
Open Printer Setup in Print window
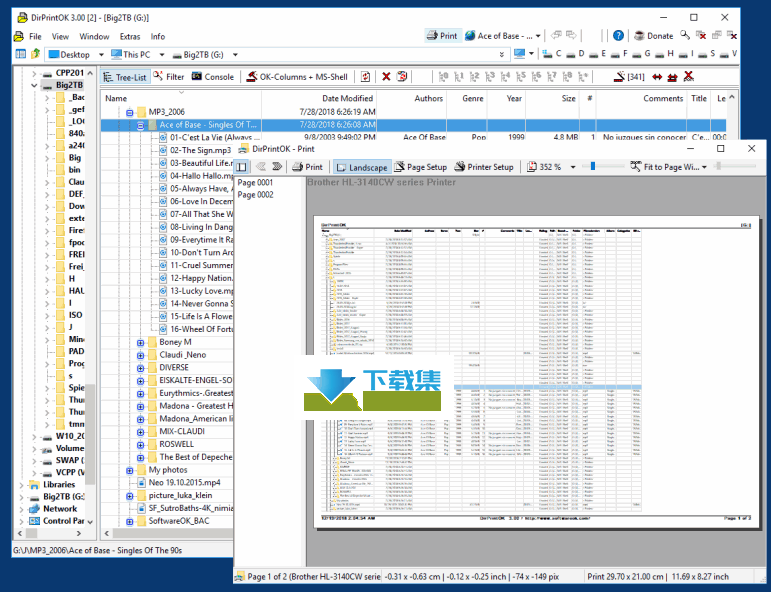tap(484, 167)
